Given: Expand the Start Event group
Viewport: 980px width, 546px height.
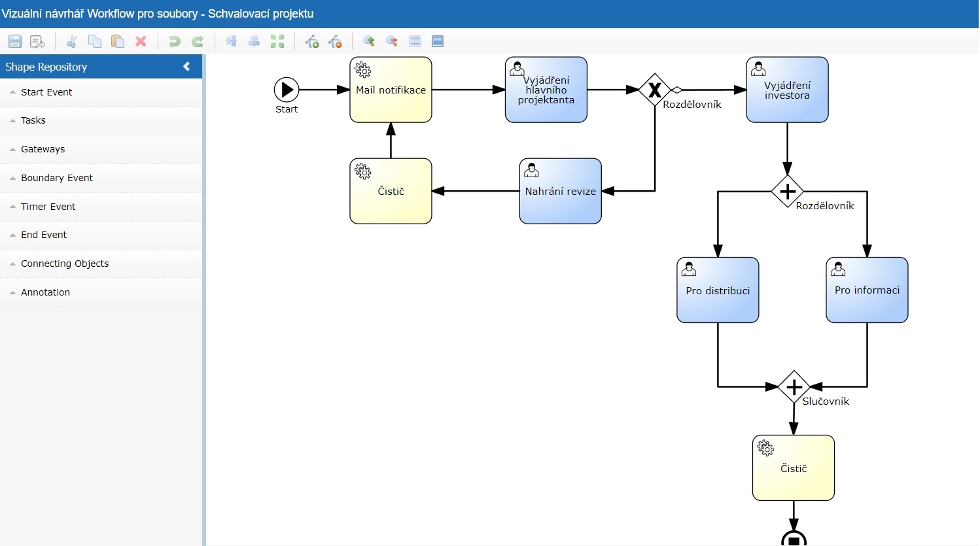Looking at the screenshot, I should [46, 92].
